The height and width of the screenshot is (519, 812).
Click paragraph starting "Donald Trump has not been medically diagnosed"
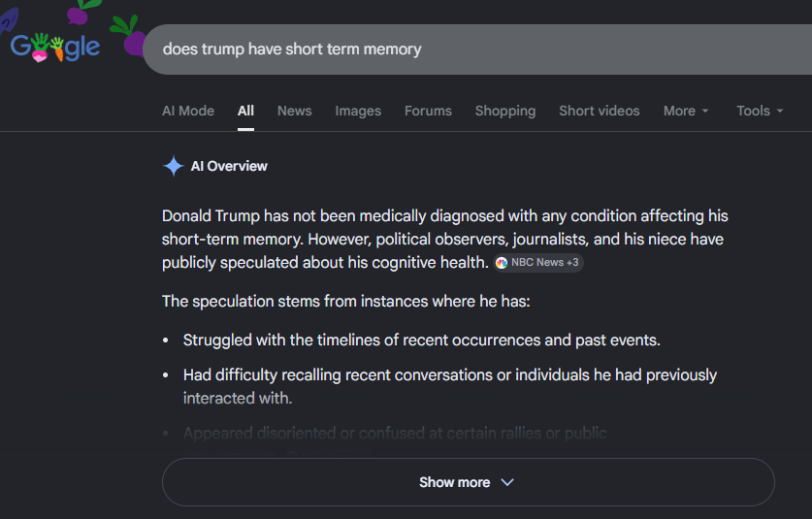445,240
